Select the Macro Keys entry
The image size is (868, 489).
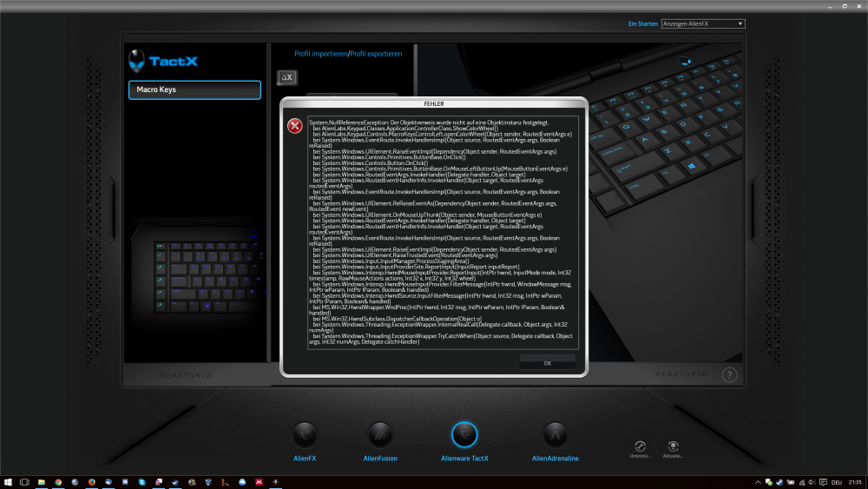194,90
